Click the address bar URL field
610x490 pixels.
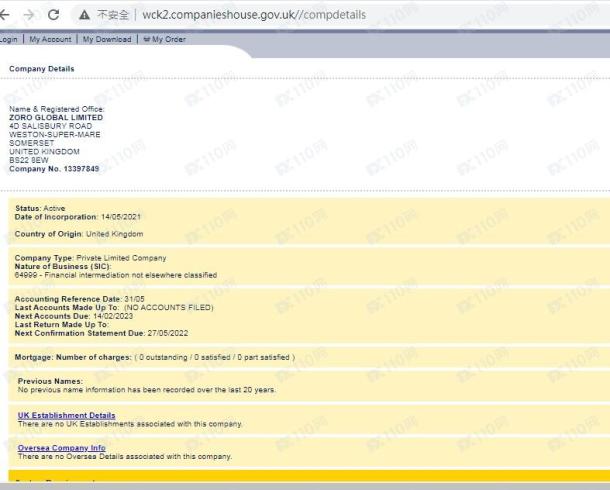coord(254,15)
